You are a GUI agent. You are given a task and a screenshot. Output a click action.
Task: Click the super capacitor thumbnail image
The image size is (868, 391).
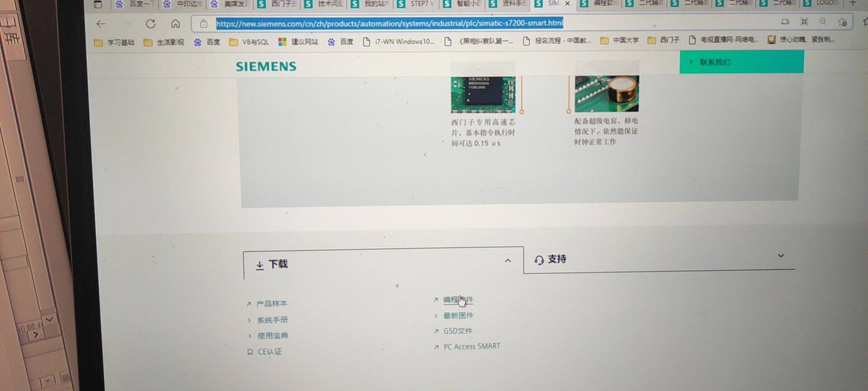tap(607, 93)
